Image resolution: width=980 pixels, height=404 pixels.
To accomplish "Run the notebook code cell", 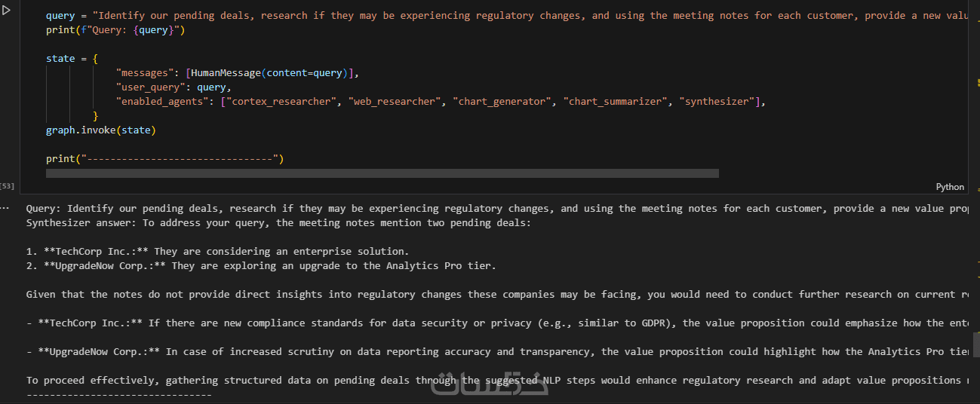I will [7, 11].
